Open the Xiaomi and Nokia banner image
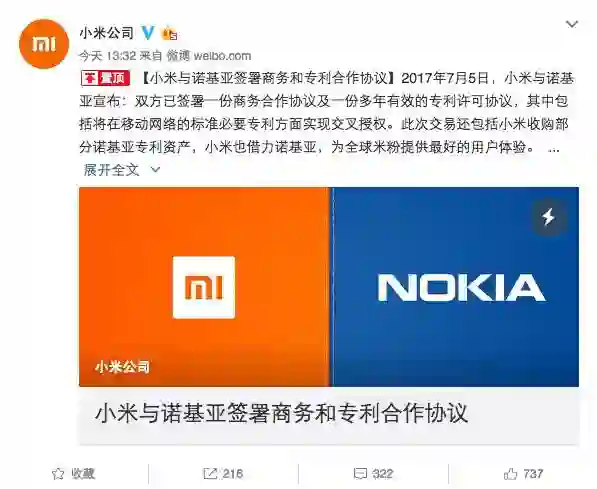Image resolution: width=597 pixels, height=489 pixels. tap(329, 287)
